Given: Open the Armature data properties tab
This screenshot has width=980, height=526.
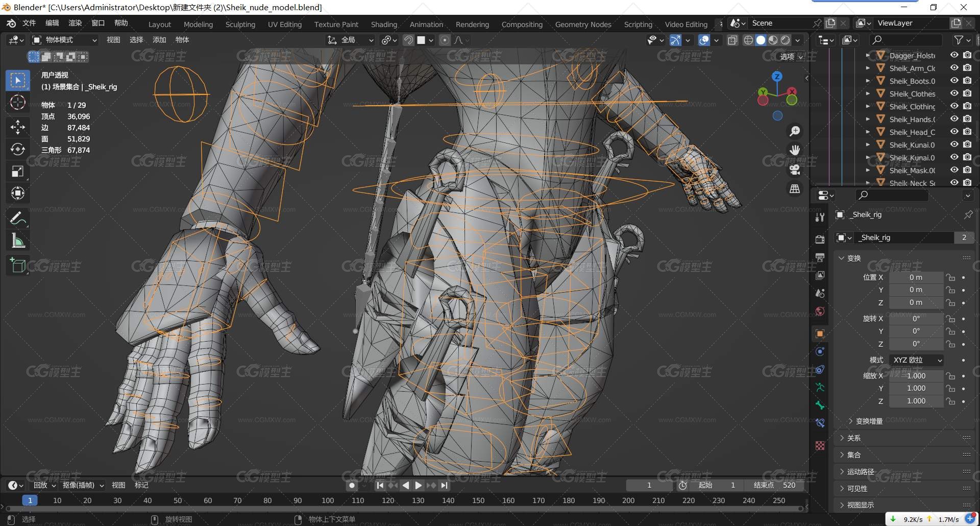Looking at the screenshot, I should pos(820,388).
